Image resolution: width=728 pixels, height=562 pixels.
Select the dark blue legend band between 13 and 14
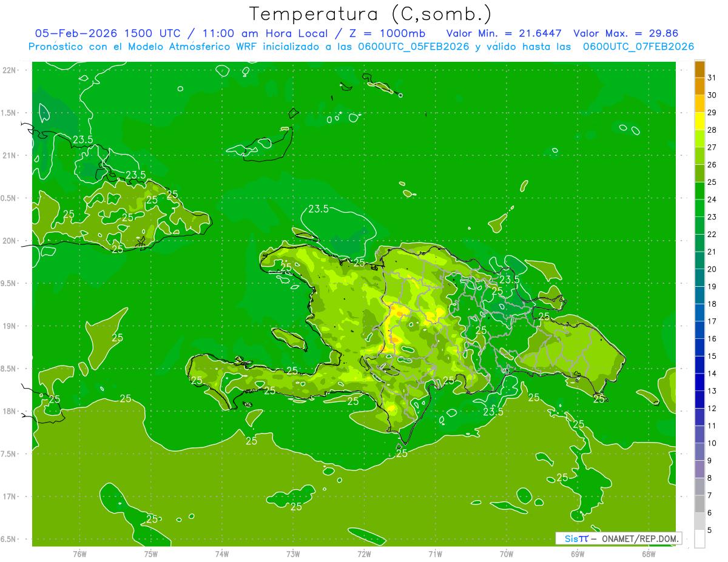click(x=699, y=382)
